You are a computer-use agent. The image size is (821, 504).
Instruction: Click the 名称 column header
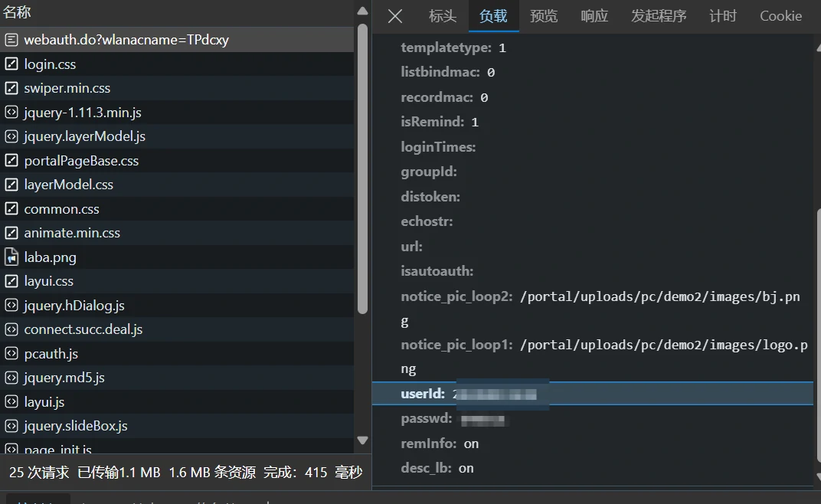tap(17, 13)
